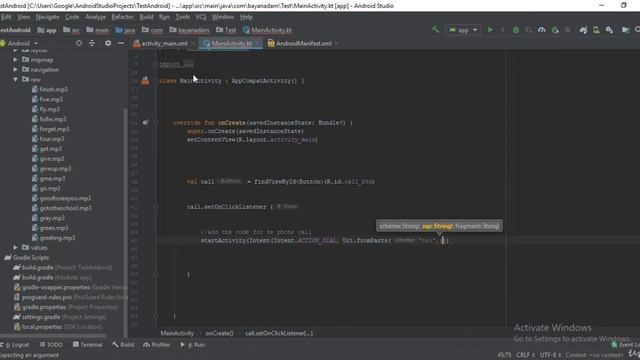Open the Refactor menu
The width and height of the screenshot is (640, 360).
tap(122, 17)
